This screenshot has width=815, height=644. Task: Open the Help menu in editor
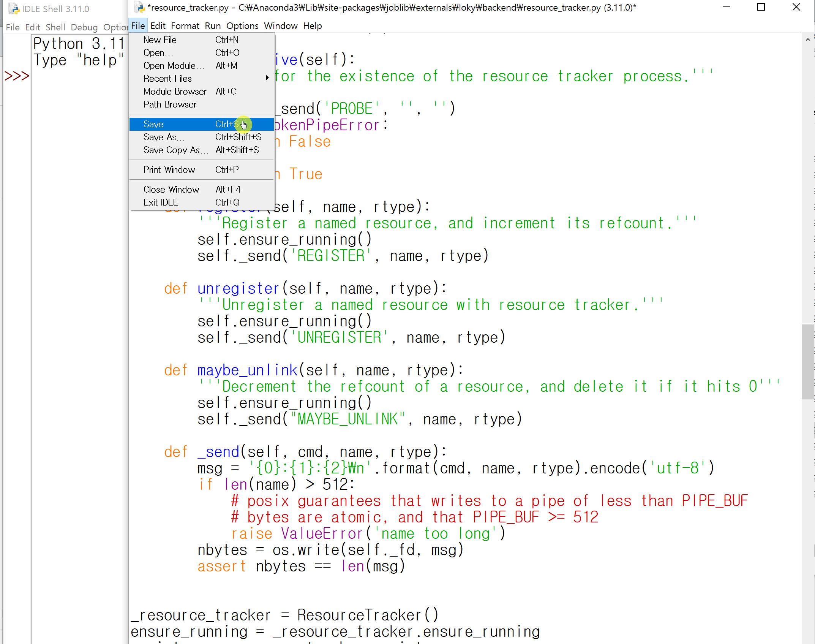click(x=312, y=26)
